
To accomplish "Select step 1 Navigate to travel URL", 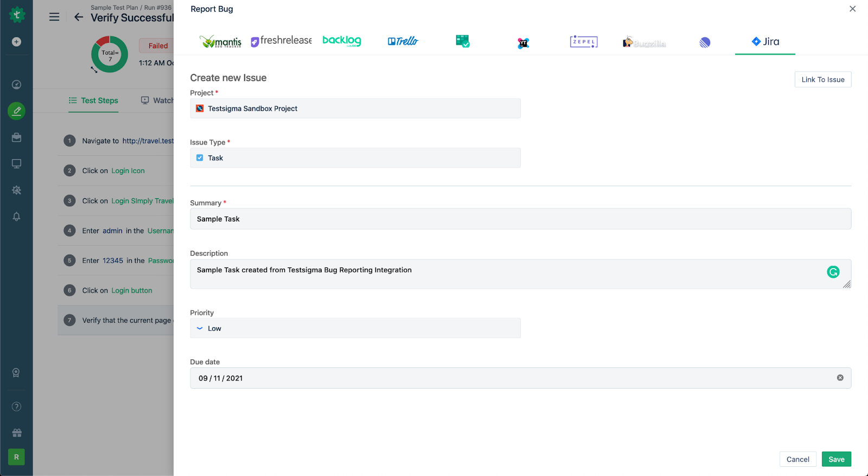I will [116, 141].
